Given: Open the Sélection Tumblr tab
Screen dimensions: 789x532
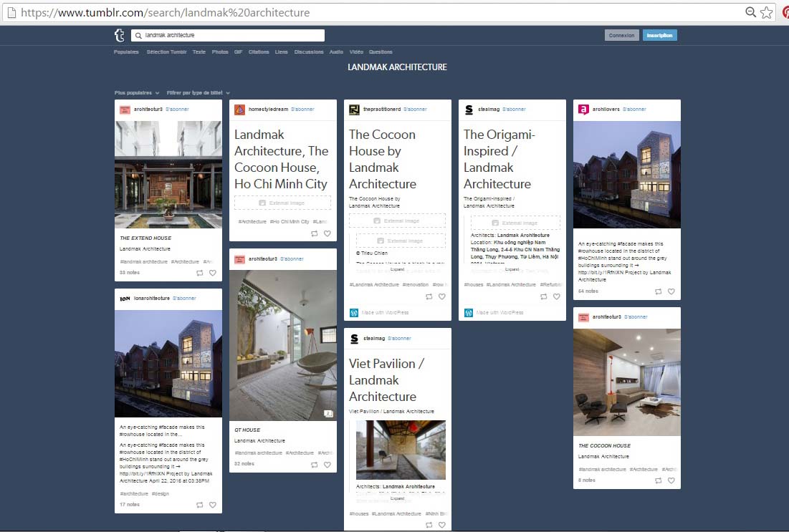Looking at the screenshot, I should coord(166,52).
